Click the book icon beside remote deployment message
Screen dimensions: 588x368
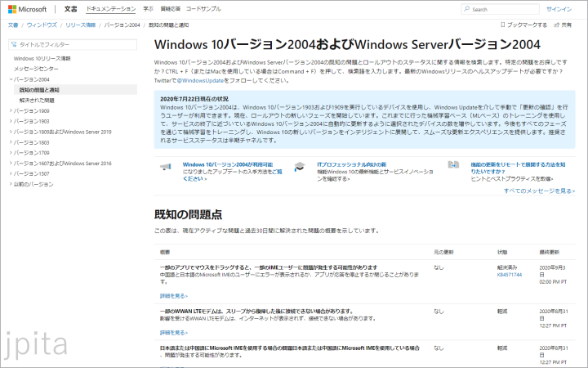click(453, 165)
